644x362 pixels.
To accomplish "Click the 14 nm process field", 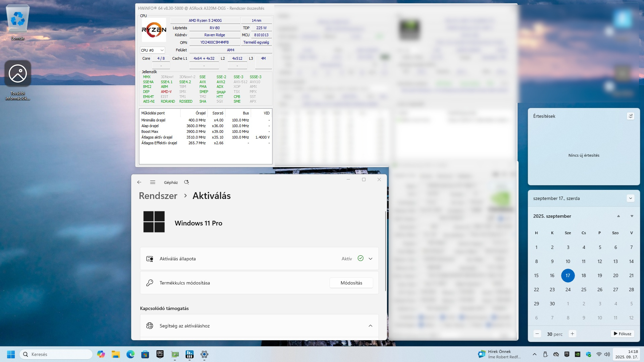I will click(256, 20).
